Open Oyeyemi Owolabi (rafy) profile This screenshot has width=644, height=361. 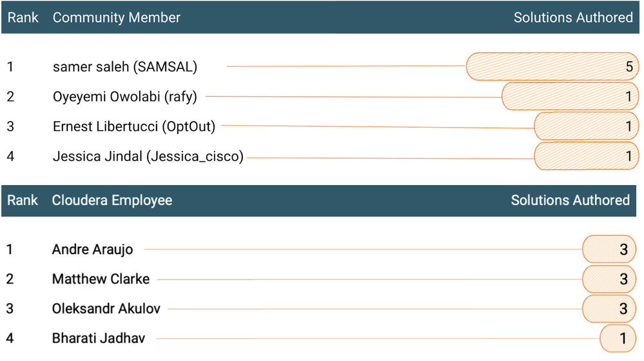click(124, 97)
